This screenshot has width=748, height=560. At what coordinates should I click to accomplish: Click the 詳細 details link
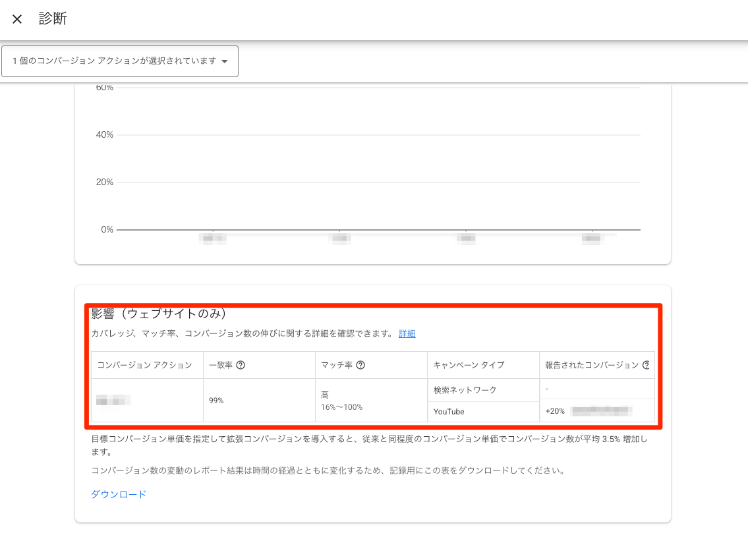[x=407, y=334]
